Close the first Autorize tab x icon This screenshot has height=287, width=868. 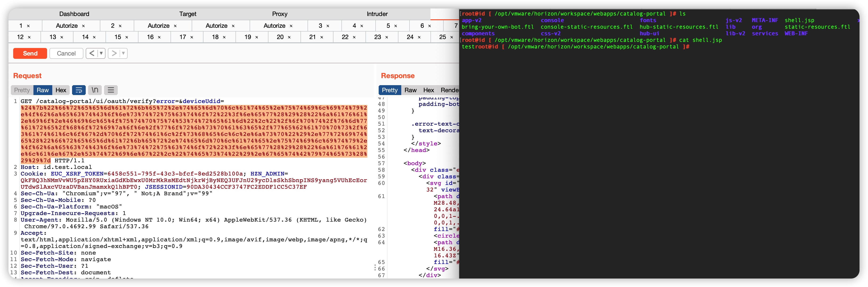[x=83, y=26]
